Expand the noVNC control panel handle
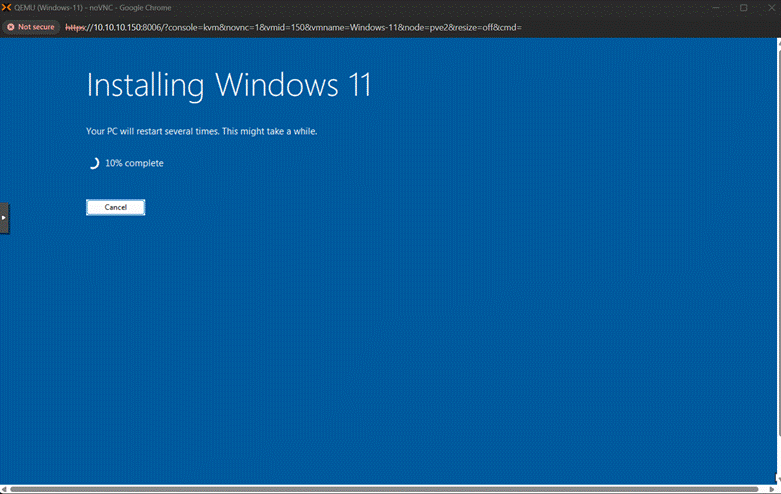 point(4,217)
